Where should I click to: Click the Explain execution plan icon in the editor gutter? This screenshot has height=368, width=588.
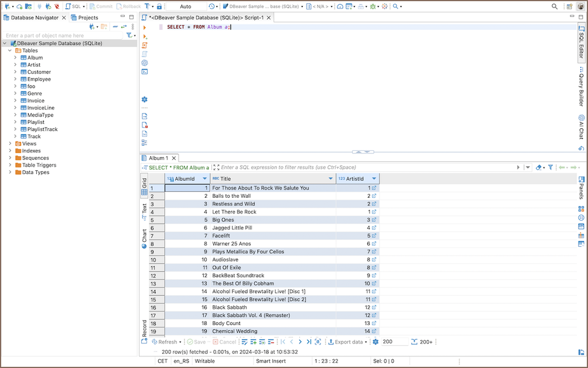[x=145, y=54]
